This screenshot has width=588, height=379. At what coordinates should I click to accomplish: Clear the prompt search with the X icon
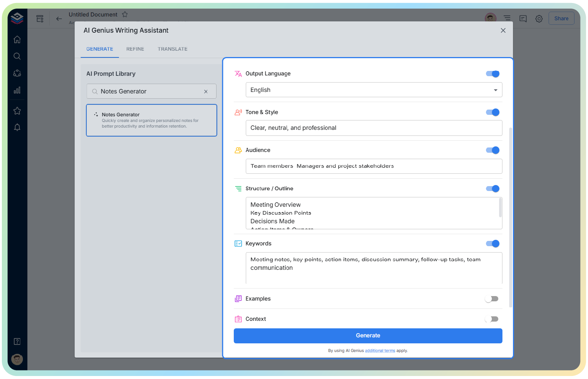(206, 91)
